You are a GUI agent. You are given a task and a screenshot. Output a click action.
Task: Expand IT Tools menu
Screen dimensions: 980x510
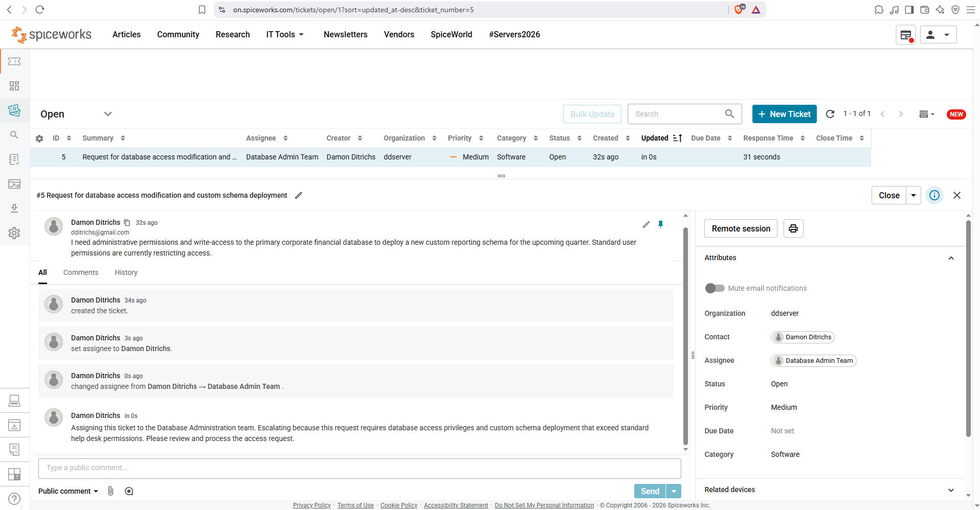285,34
